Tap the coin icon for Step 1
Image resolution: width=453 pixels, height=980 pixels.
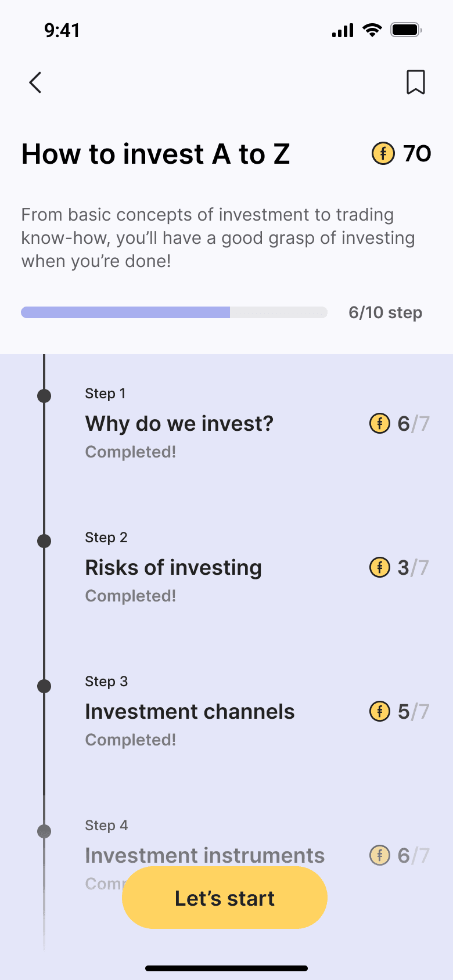(380, 424)
